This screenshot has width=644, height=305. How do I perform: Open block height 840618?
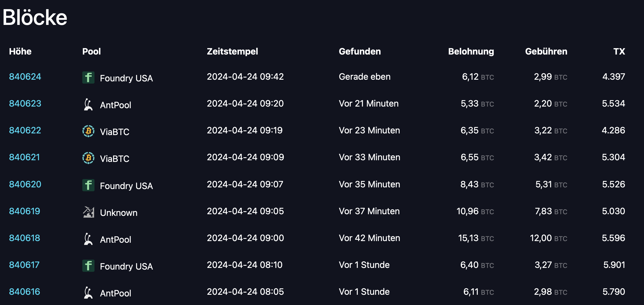25,238
